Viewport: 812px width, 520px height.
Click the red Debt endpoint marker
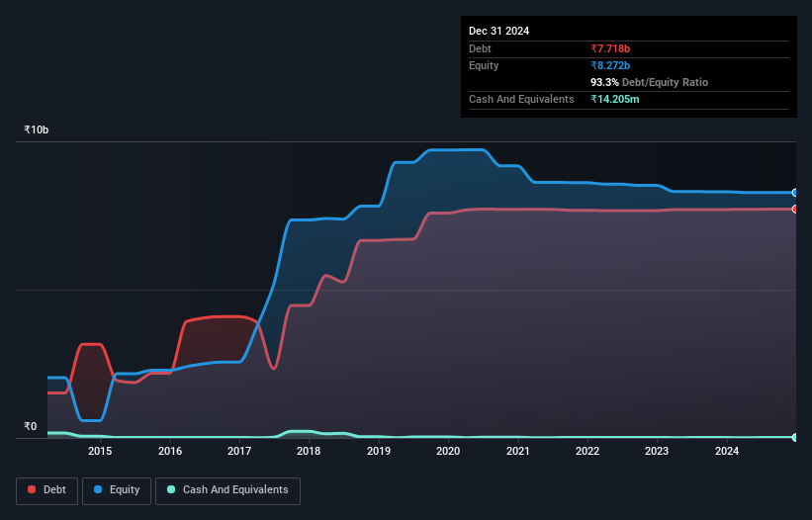(x=795, y=209)
